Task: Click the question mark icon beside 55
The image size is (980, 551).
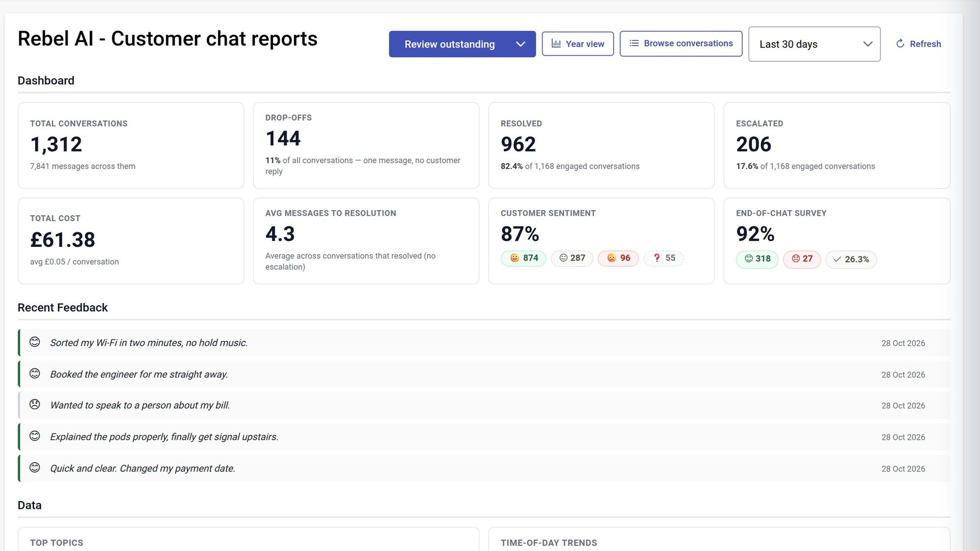Action: (x=657, y=258)
